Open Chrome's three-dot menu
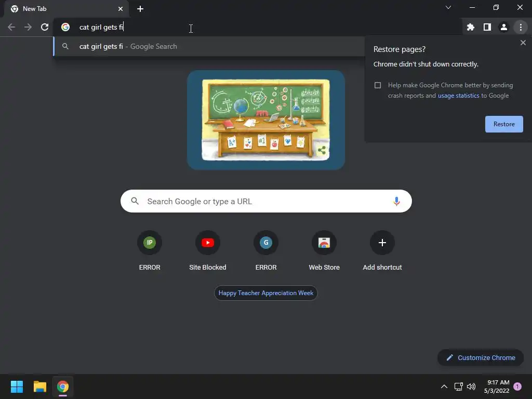The height and width of the screenshot is (399, 532). pyautogui.click(x=521, y=27)
